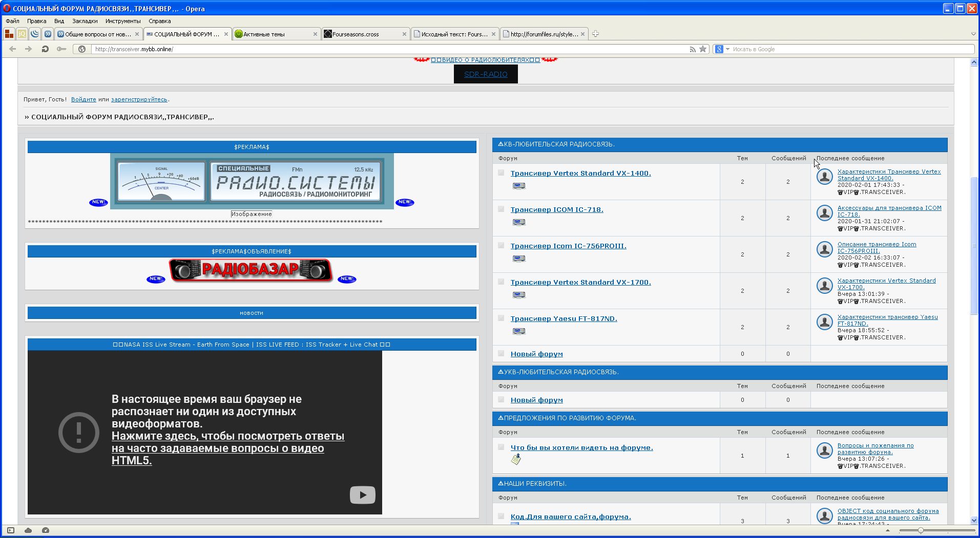Click the зарегистрируйтесь link
This screenshot has width=980, height=538.
139,99
